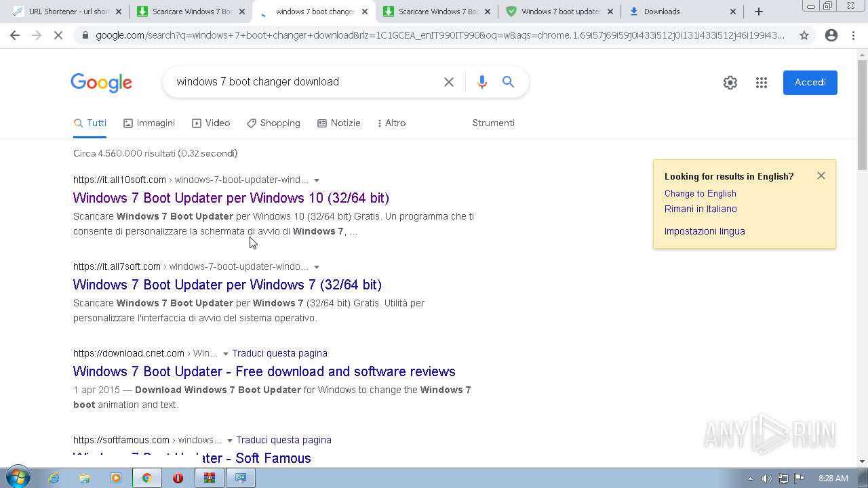
Task: Click the Accedi sign-in button
Action: (x=810, y=83)
